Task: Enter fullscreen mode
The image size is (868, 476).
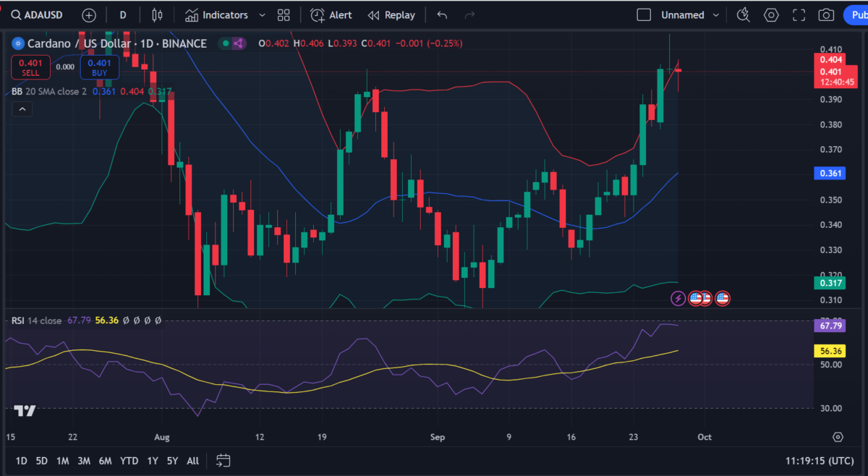Action: coord(799,15)
